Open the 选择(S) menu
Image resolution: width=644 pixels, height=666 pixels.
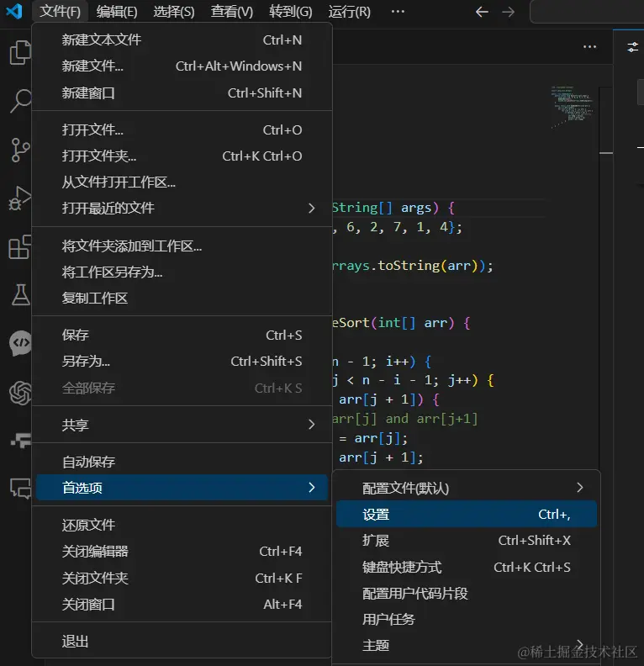[x=174, y=12]
